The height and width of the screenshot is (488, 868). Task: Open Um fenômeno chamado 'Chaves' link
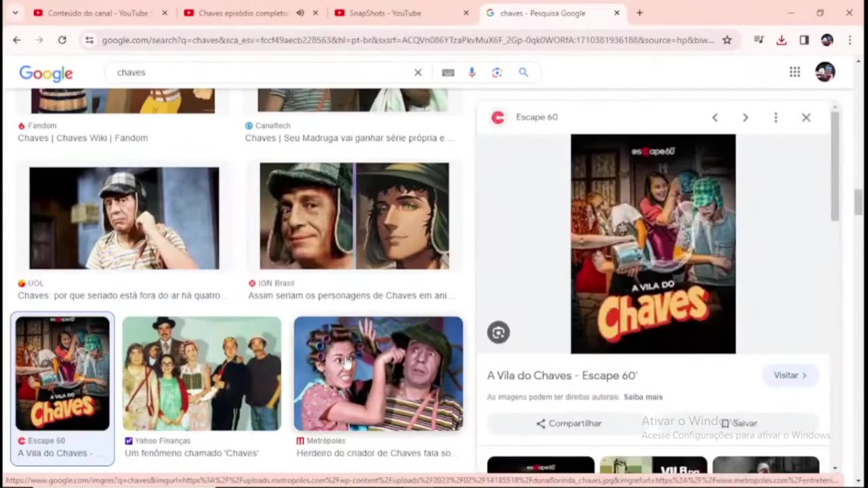[192, 453]
